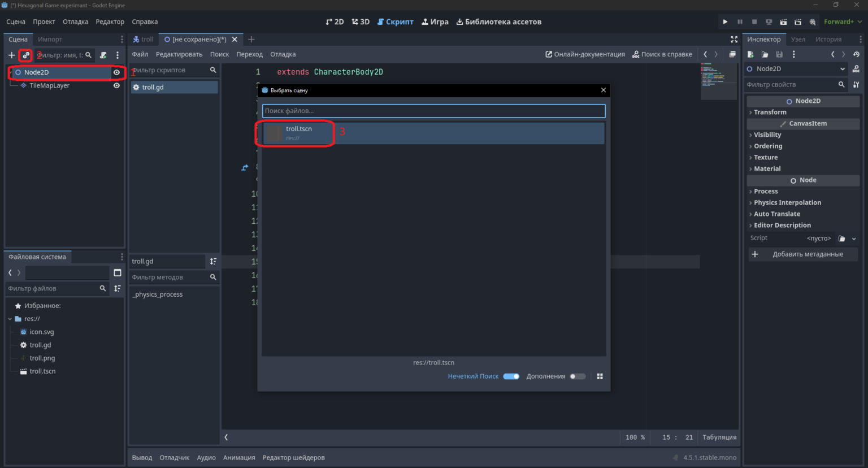Click the Добавить метаданные button
The width and height of the screenshot is (868, 468).
tap(803, 254)
